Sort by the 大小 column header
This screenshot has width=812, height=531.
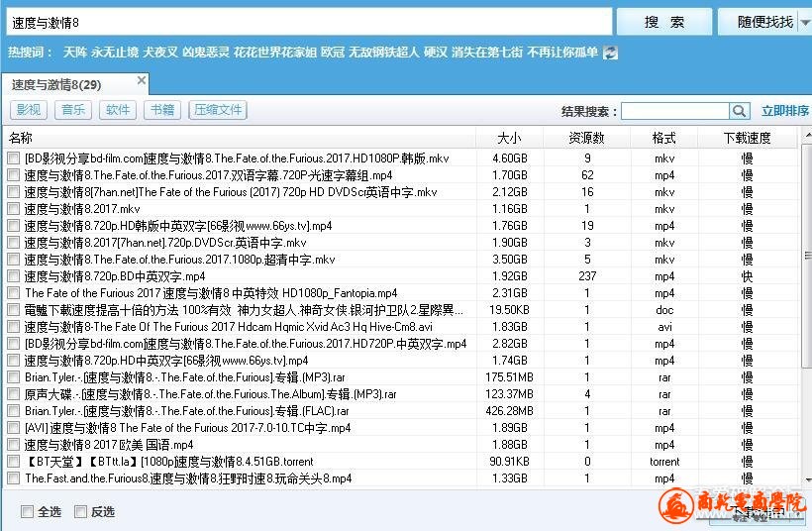click(510, 138)
